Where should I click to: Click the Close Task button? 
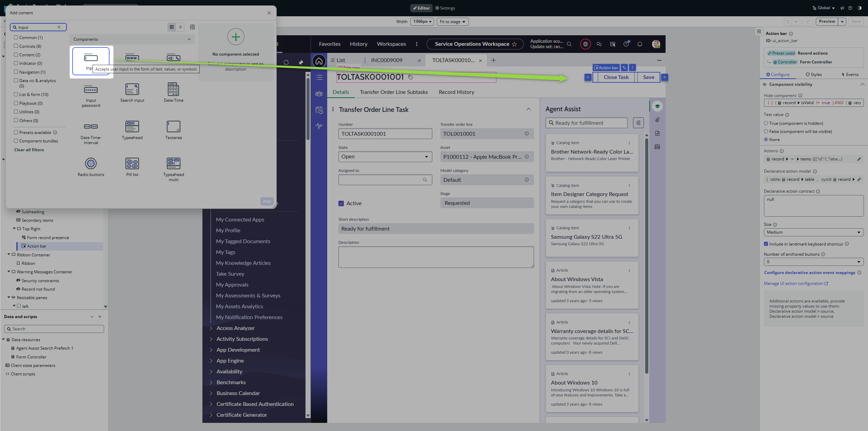616,77
